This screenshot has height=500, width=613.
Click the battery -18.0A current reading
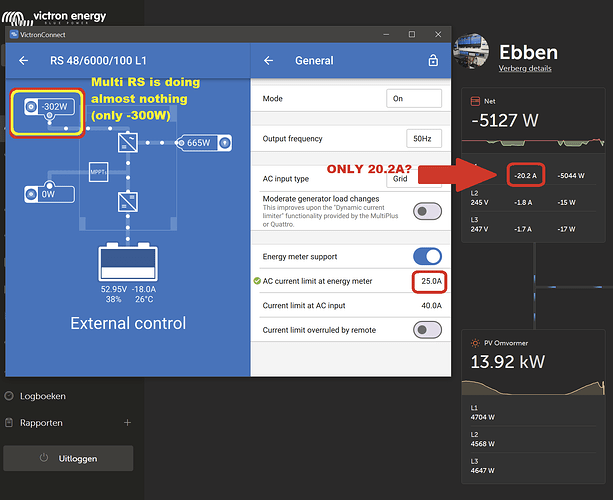click(x=144, y=289)
